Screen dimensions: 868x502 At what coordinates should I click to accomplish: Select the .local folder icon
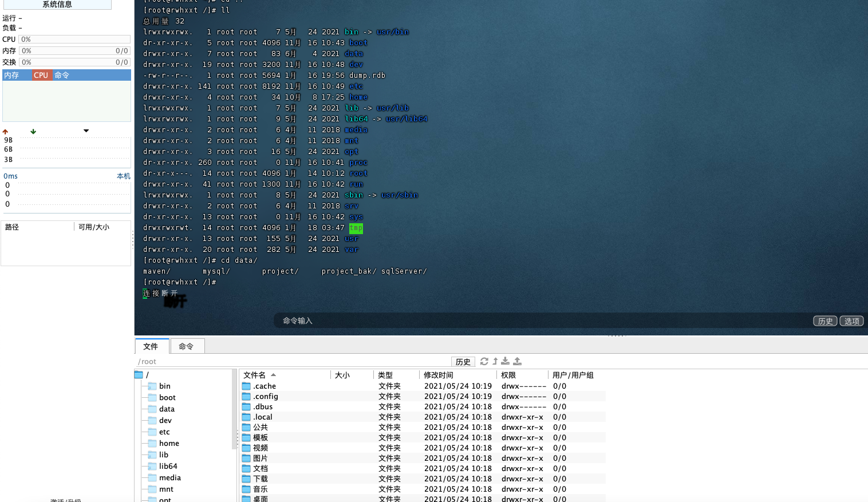(246, 417)
